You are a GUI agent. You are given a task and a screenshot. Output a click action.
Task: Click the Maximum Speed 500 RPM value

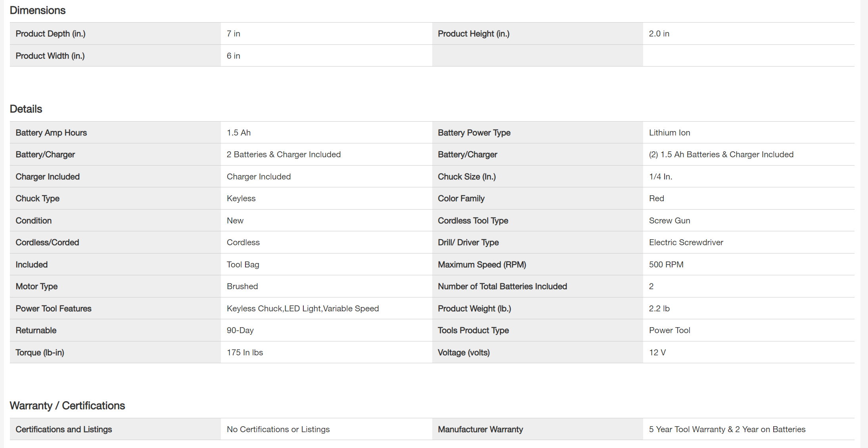(x=666, y=265)
